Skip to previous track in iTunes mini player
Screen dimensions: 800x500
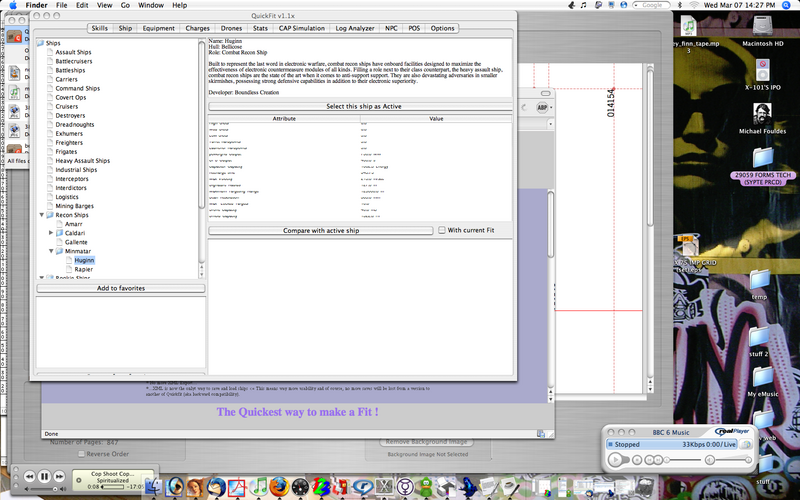(29, 477)
